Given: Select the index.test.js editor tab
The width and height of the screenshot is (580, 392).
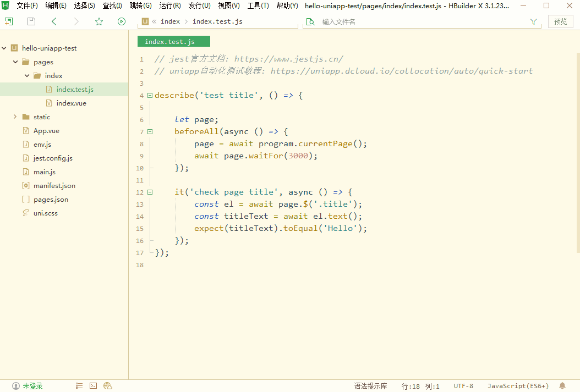Looking at the screenshot, I should coord(173,41).
